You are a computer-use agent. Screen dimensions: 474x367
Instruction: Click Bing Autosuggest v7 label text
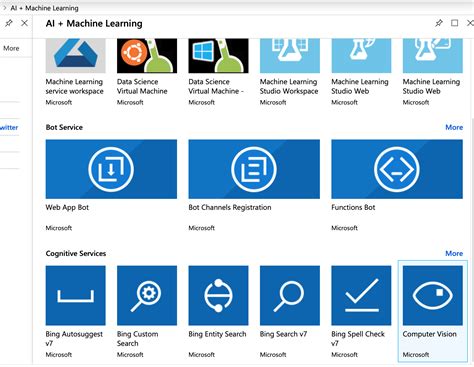tap(74, 338)
